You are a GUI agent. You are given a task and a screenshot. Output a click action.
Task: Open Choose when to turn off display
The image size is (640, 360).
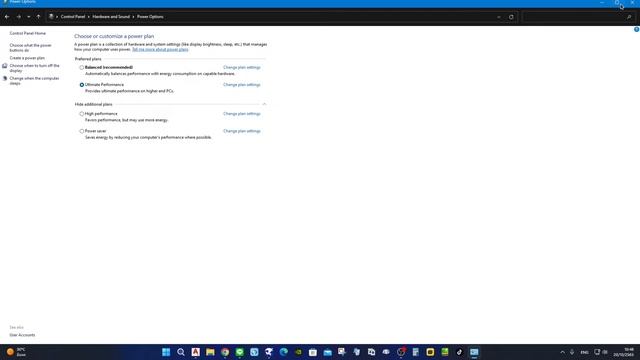click(34, 68)
